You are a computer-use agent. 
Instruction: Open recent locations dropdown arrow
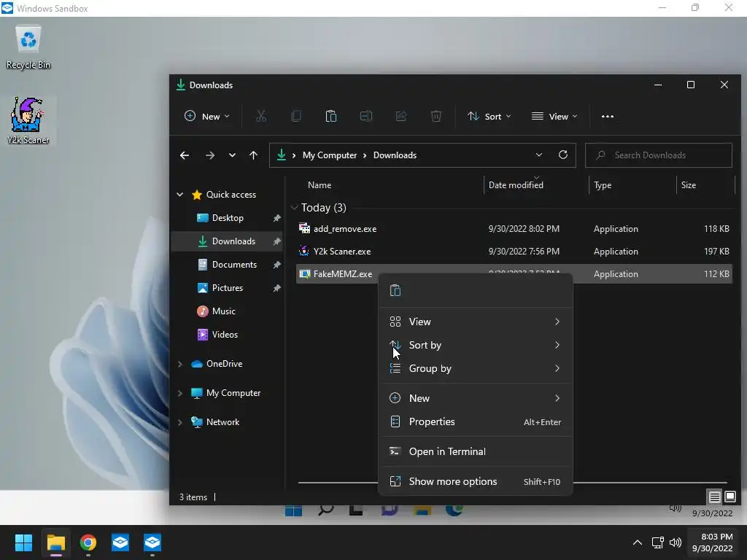(x=232, y=155)
